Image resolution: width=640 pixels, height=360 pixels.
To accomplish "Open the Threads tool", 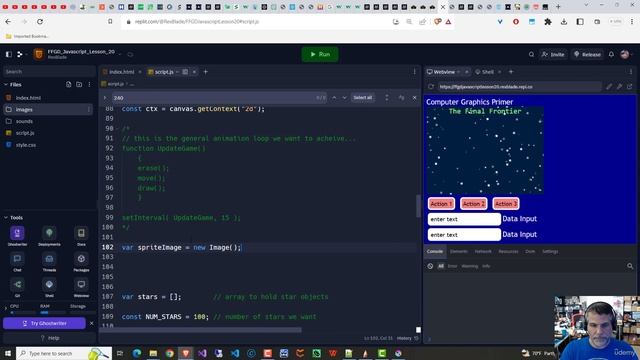I will pos(49,262).
